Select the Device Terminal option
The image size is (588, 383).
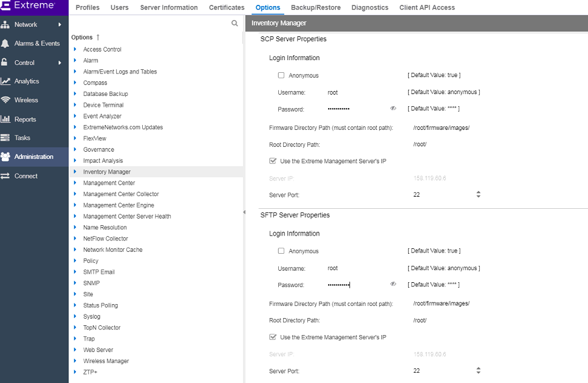(103, 105)
